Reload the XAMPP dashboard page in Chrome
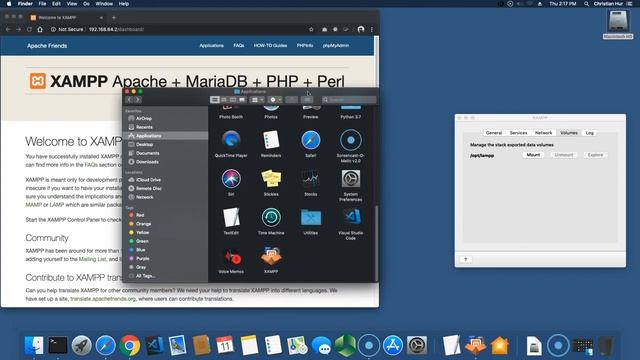This screenshot has width=640, height=360. pyautogui.click(x=29, y=29)
